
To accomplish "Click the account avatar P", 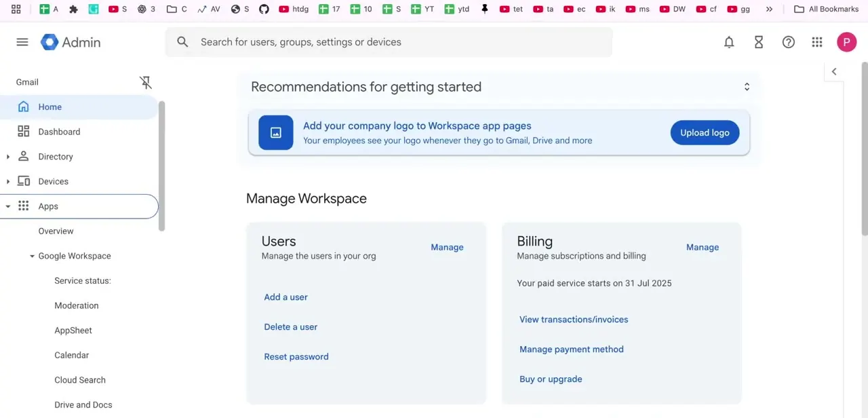I will coord(846,42).
